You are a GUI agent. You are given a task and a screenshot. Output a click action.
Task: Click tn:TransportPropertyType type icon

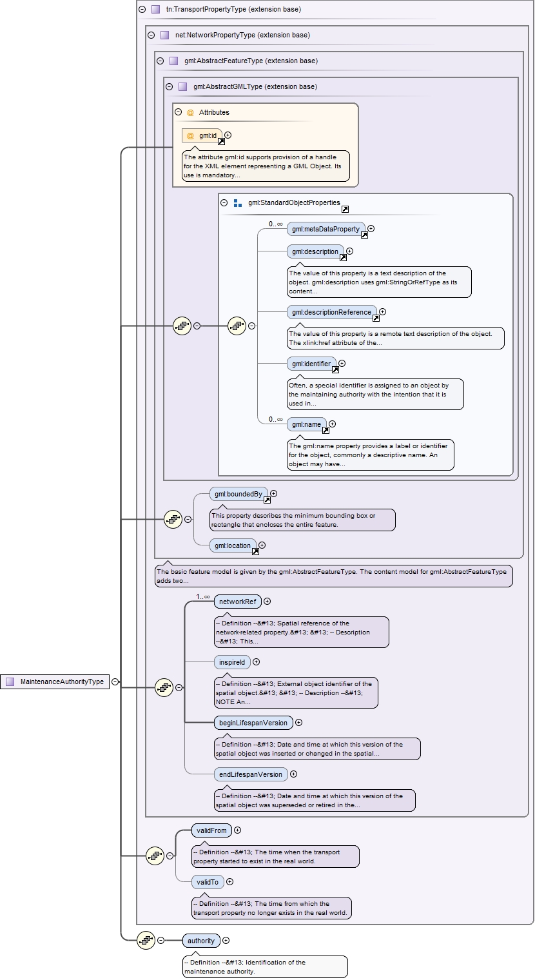click(x=155, y=10)
